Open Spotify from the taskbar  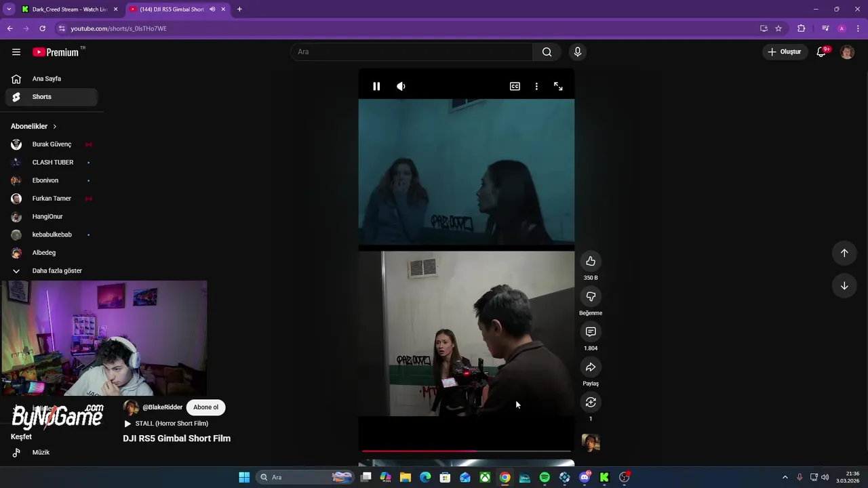pyautogui.click(x=545, y=477)
